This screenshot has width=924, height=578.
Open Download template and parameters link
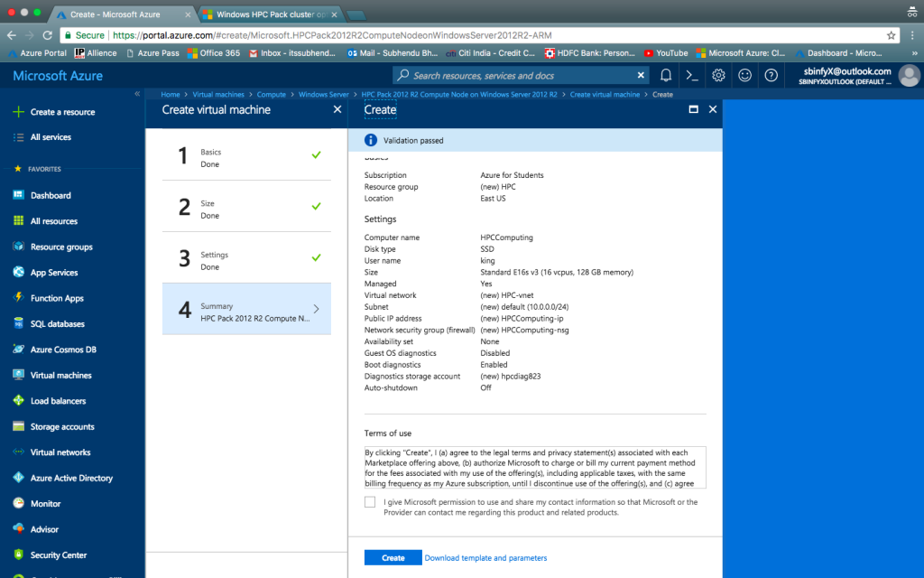point(485,558)
